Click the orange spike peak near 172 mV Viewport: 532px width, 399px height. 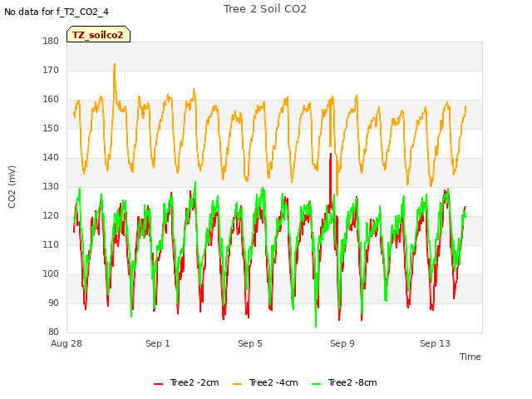(115, 65)
